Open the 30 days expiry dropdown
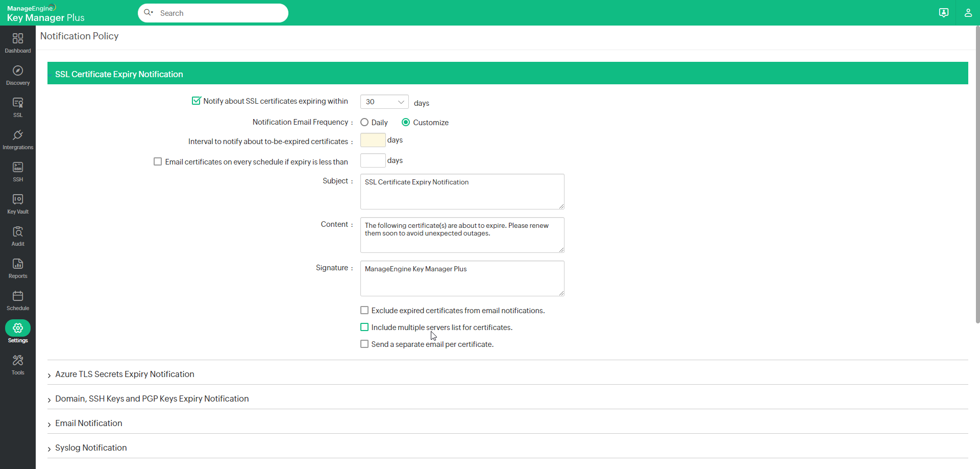 click(x=384, y=102)
